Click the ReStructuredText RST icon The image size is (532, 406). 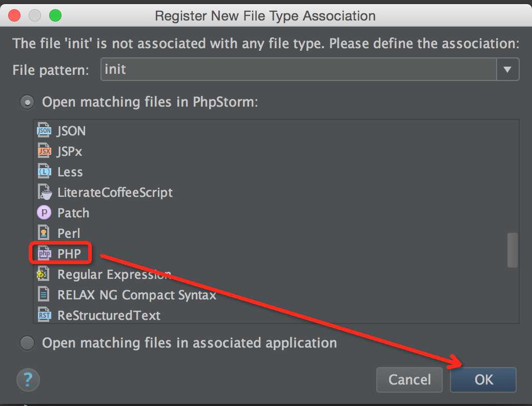pyautogui.click(x=45, y=315)
